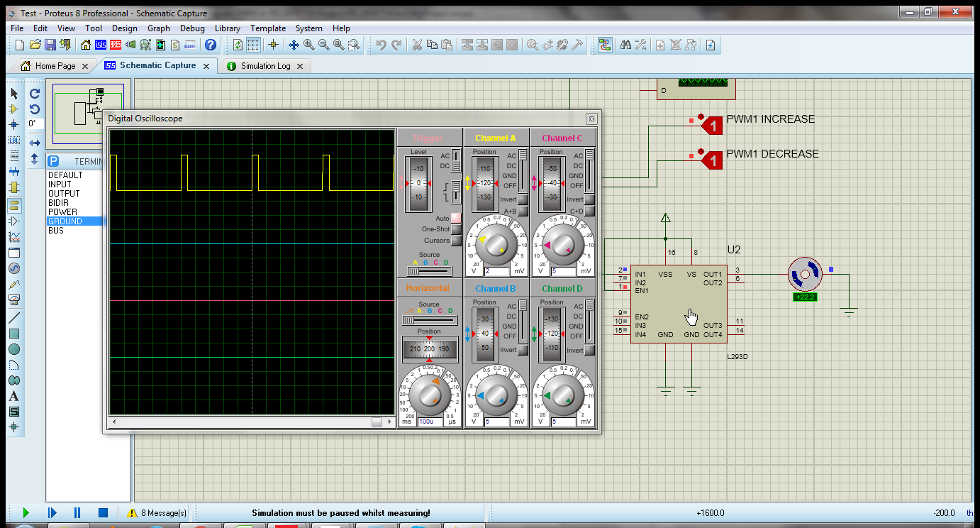
Task: Switch to the Simulation Log tab
Action: pyautogui.click(x=265, y=66)
